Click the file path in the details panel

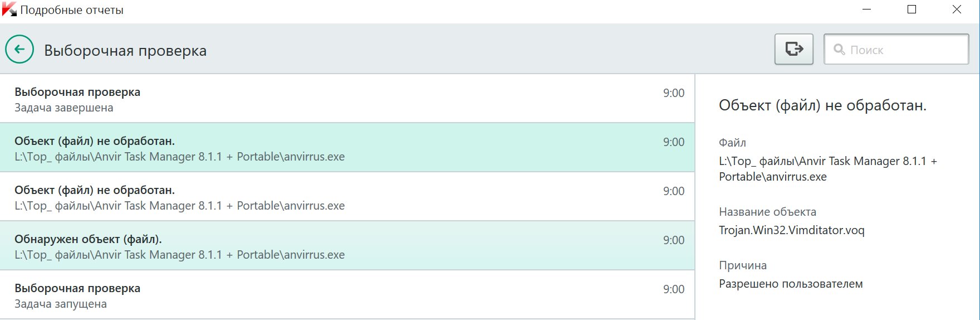pyautogui.click(x=828, y=169)
